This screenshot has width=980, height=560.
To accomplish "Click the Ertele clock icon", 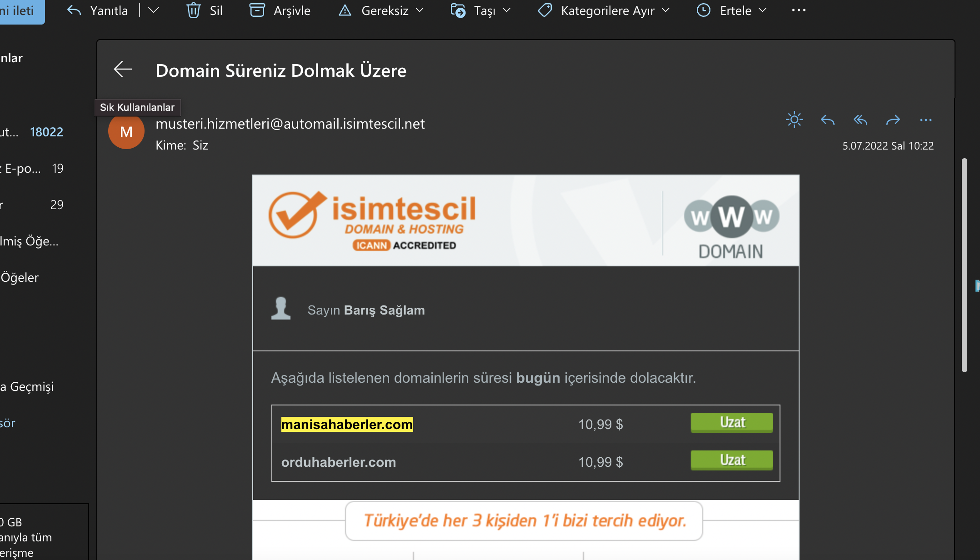I will (x=704, y=10).
